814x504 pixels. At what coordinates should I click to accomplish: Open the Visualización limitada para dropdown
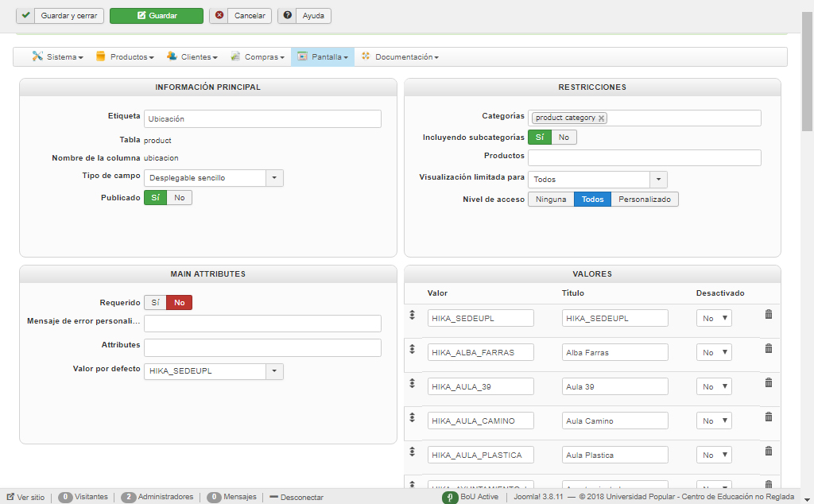click(x=598, y=180)
